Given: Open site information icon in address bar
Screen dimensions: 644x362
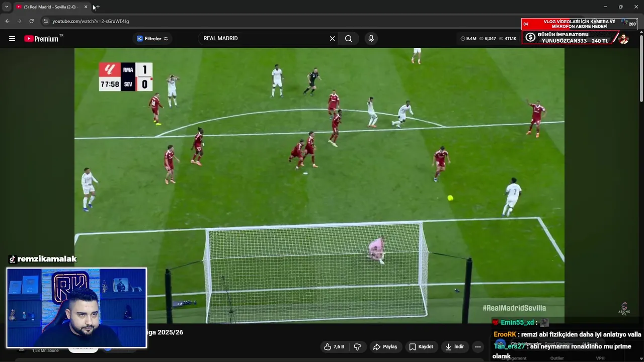Looking at the screenshot, I should tap(46, 21).
